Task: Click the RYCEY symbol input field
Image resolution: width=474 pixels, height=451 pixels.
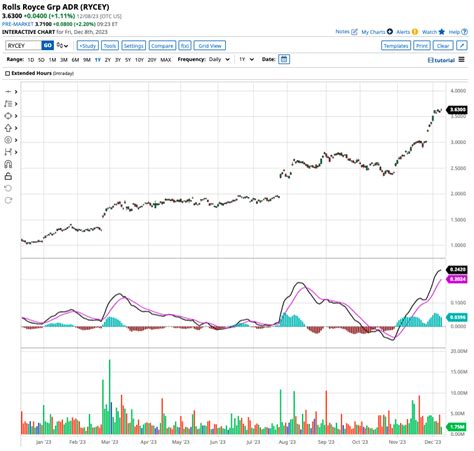Action: click(23, 45)
